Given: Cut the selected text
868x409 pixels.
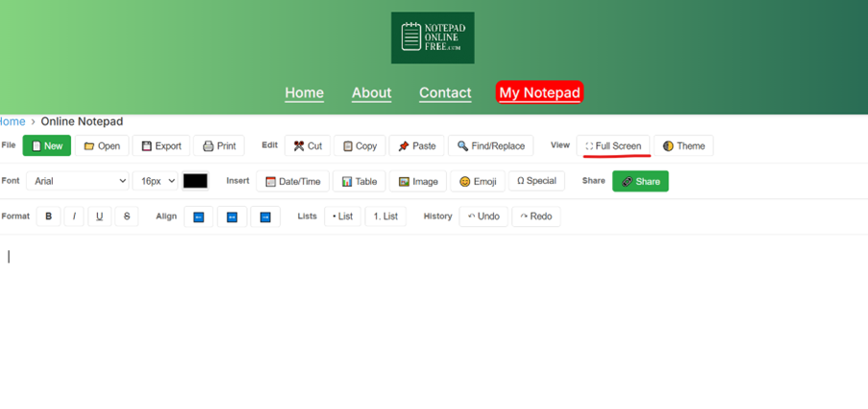Looking at the screenshot, I should (308, 146).
